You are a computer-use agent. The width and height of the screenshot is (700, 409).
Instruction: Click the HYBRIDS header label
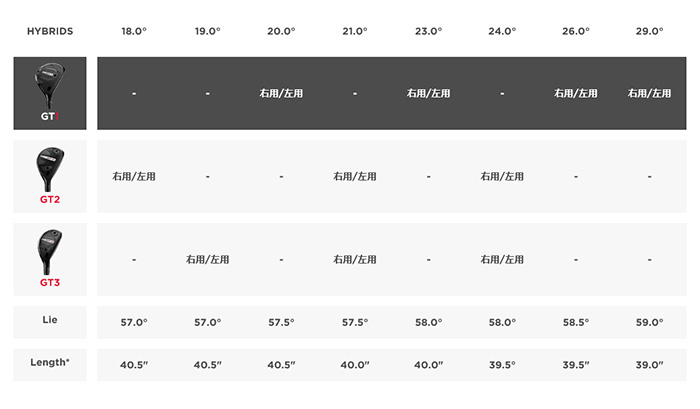(50, 31)
